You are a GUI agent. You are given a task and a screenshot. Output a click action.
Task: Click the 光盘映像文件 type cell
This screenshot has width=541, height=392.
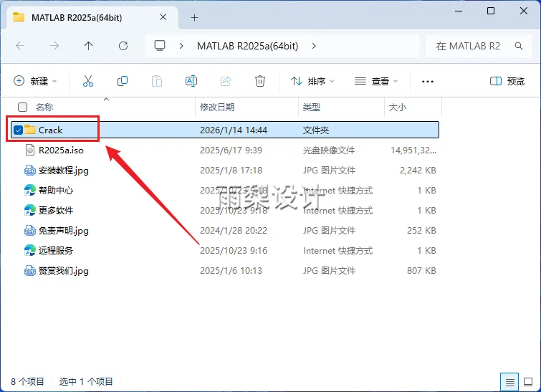(329, 150)
